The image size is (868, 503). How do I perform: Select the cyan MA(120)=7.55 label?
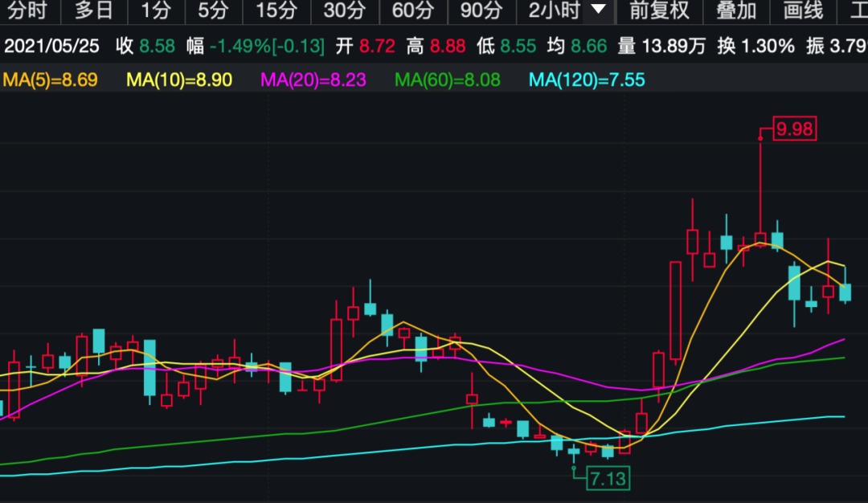(587, 80)
